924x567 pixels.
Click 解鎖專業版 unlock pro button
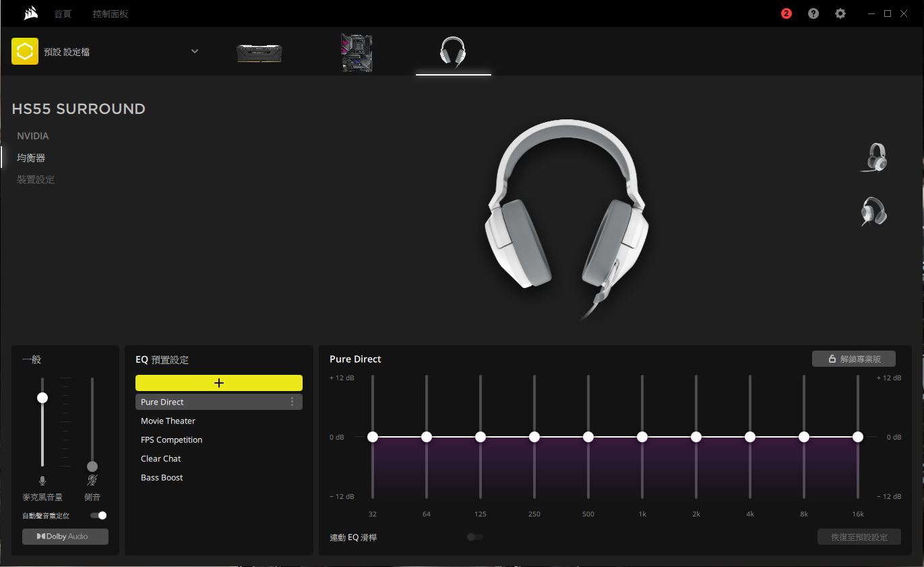pos(854,359)
